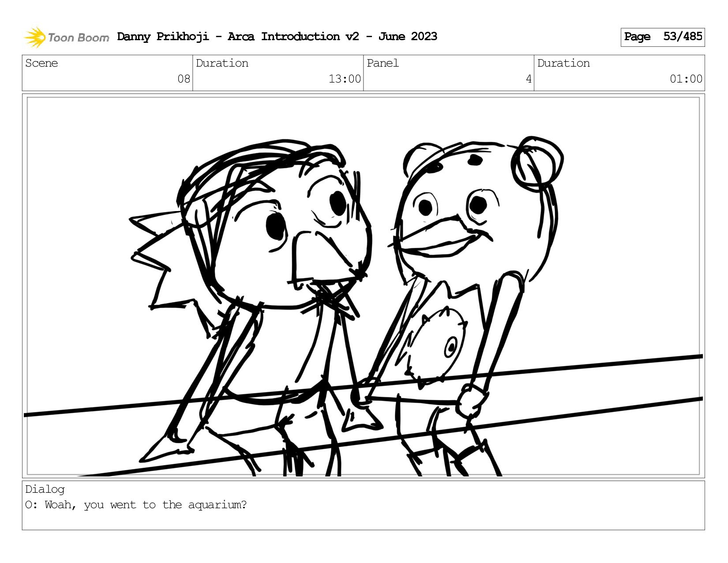Image resolution: width=728 pixels, height=563 pixels.
Task: Select the panel duration '01:00'
Action: pos(686,79)
